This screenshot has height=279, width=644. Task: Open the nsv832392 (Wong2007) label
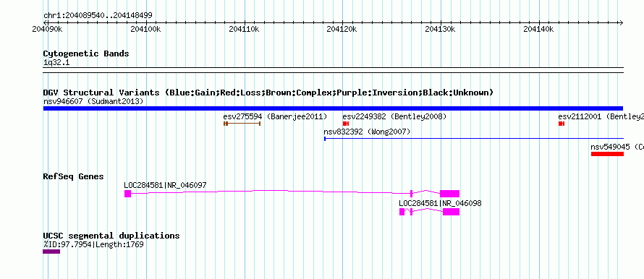click(367, 132)
